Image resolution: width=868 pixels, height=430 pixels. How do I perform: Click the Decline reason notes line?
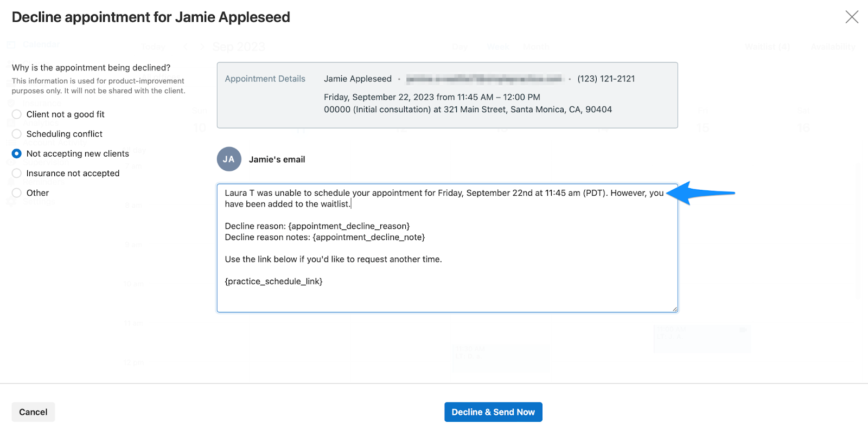pyautogui.click(x=325, y=238)
